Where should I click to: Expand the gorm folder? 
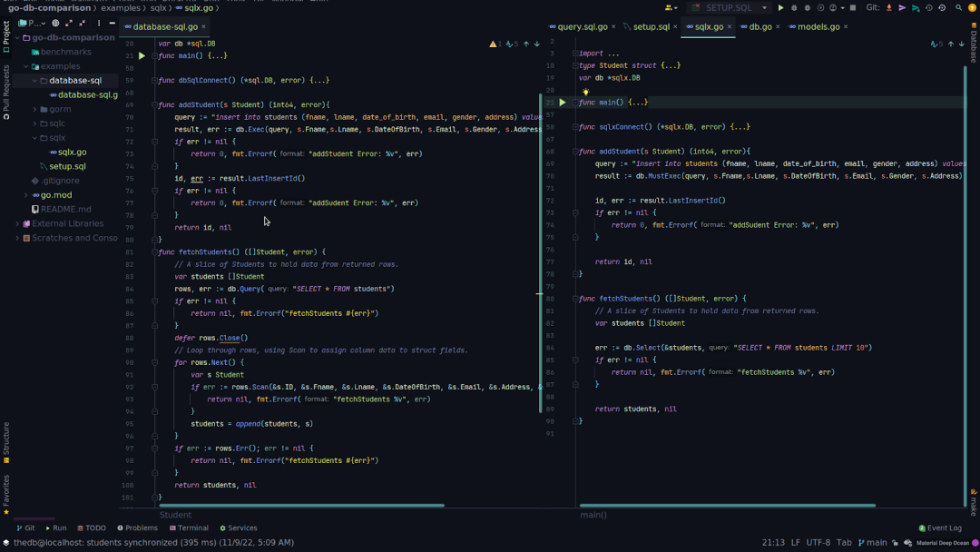point(35,109)
